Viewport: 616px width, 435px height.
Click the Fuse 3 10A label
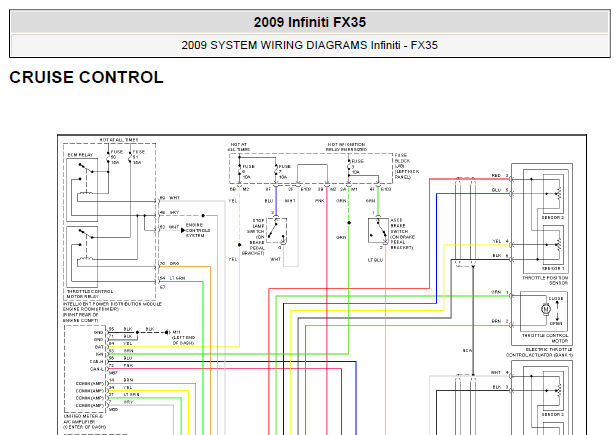pos(357,167)
